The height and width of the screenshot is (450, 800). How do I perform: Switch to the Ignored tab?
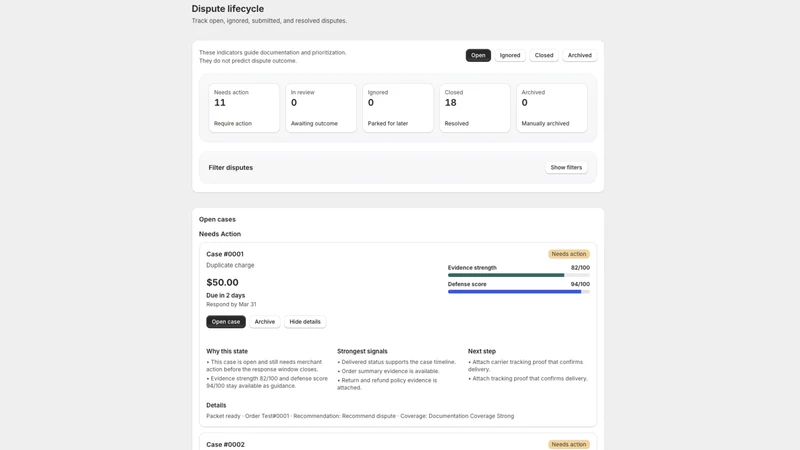tap(510, 55)
